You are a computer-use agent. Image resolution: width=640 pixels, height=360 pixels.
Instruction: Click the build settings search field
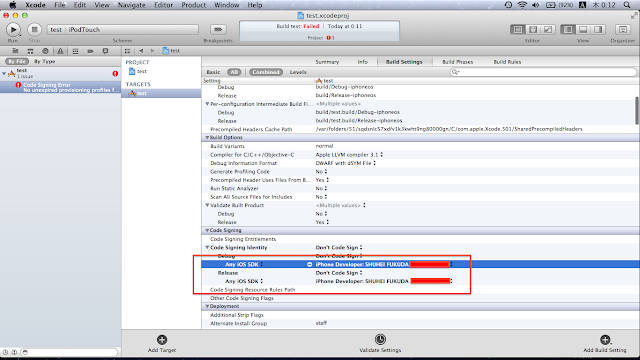pyautogui.click(x=543, y=72)
